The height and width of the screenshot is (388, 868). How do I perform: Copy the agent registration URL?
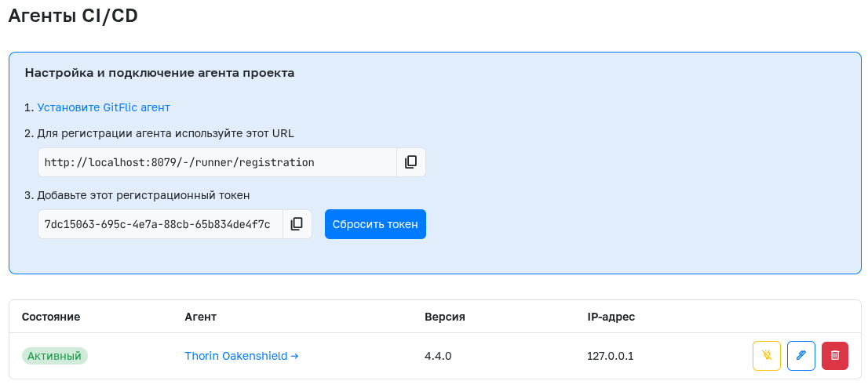tap(410, 162)
